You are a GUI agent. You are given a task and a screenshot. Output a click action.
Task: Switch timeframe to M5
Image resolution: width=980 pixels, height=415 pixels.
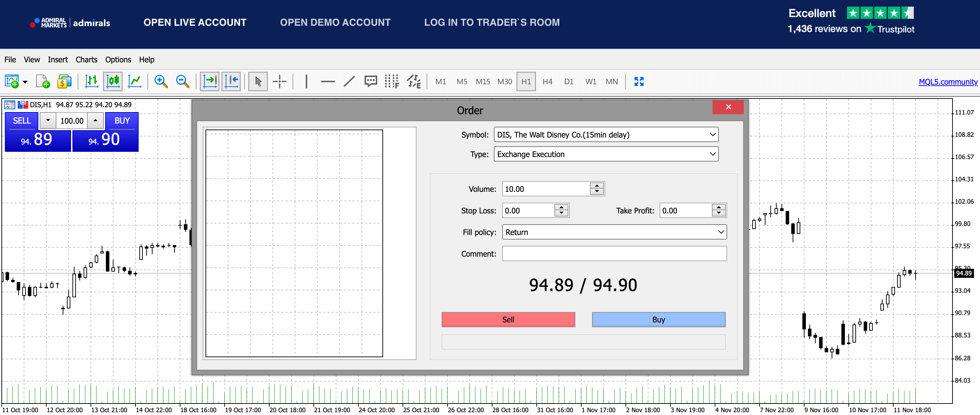(462, 81)
